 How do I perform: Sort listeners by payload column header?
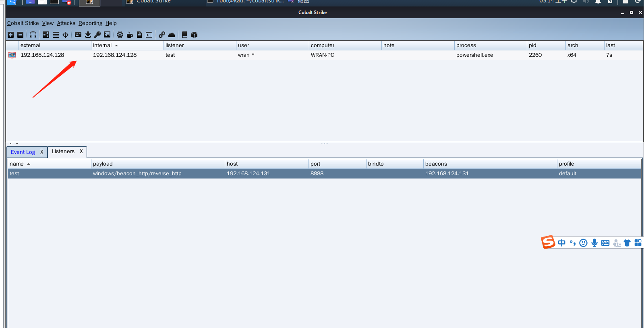(158, 164)
